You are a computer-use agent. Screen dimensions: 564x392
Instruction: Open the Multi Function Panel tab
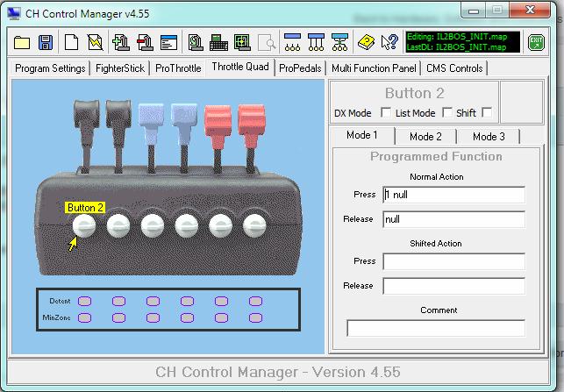374,68
